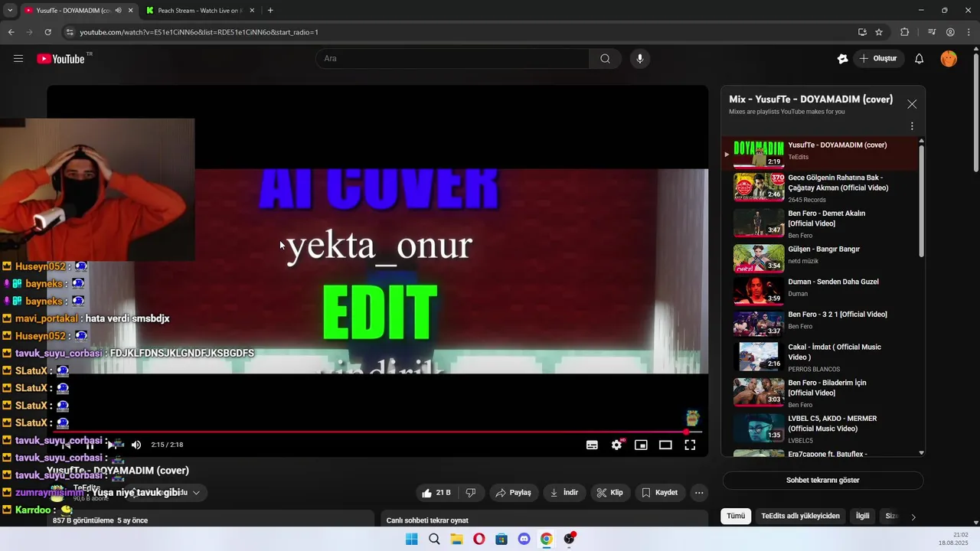This screenshot has height=551, width=980.
Task: Open the Oluştur create button
Action: pyautogui.click(x=878, y=59)
